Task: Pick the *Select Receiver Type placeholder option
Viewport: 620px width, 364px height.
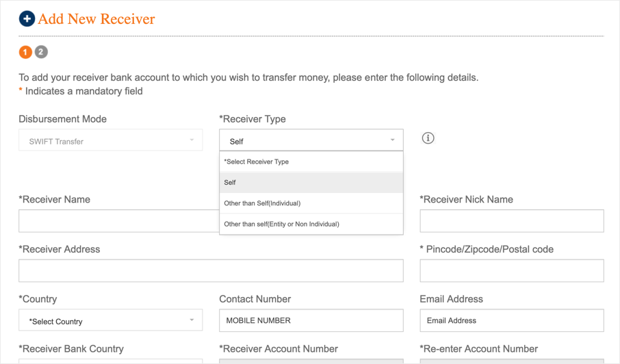Action: (x=311, y=162)
